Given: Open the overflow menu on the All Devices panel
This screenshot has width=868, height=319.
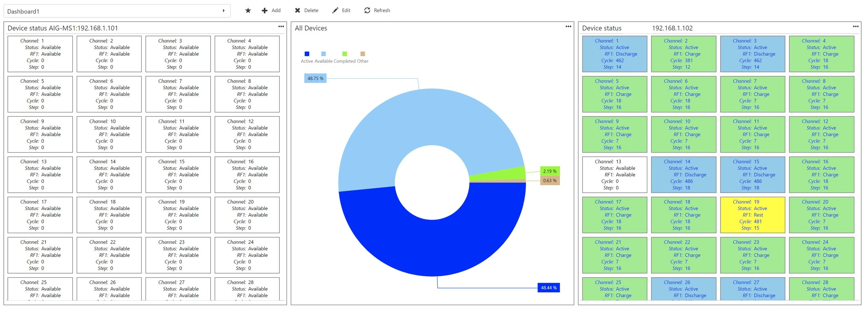Looking at the screenshot, I should pyautogui.click(x=568, y=27).
